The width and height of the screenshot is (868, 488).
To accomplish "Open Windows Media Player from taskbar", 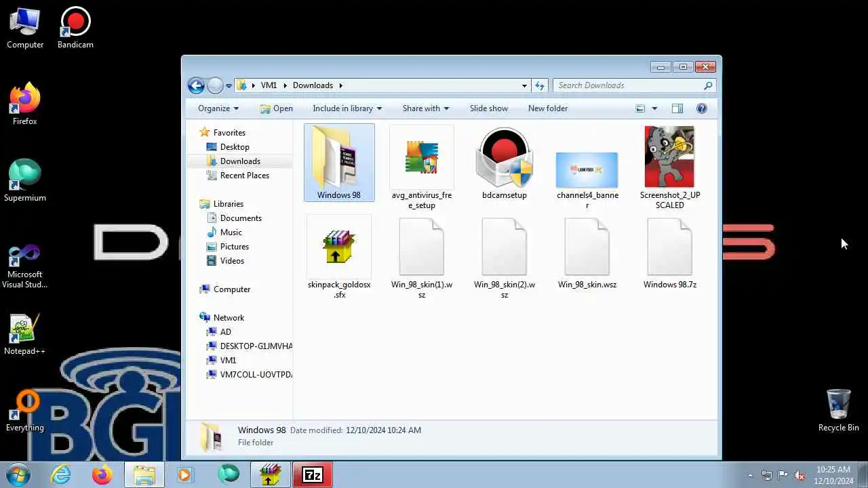I will 184,474.
